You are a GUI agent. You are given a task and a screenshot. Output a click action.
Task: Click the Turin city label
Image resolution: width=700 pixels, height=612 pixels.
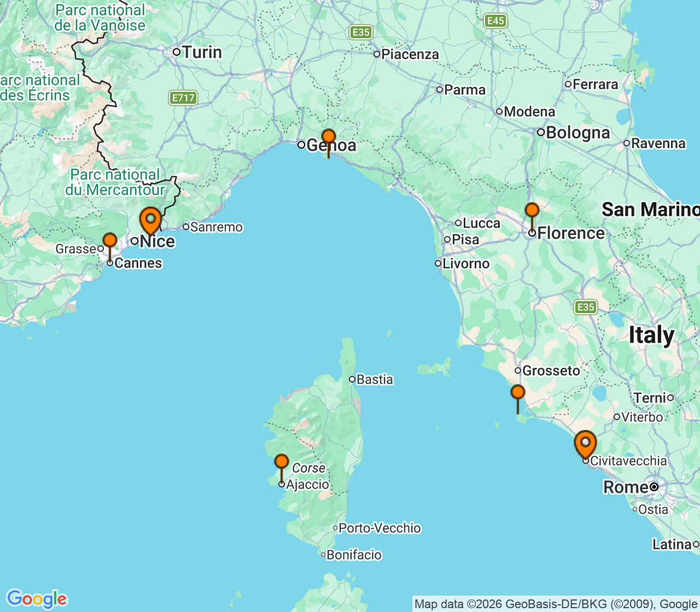[x=202, y=52]
